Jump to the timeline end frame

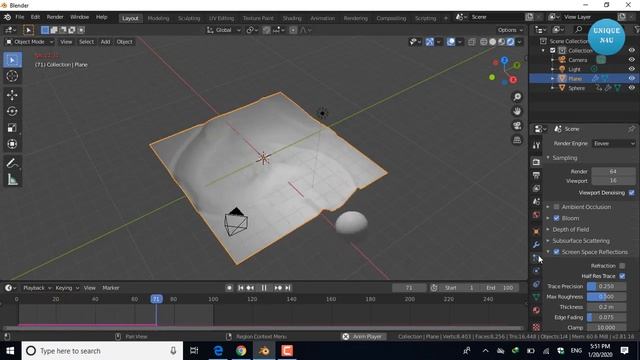pyautogui.click(x=288, y=288)
